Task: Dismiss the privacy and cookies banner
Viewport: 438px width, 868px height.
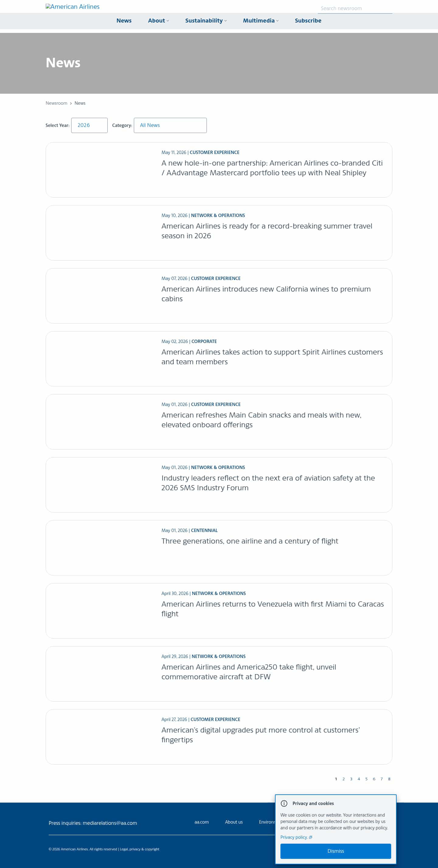Action: pyautogui.click(x=335, y=851)
